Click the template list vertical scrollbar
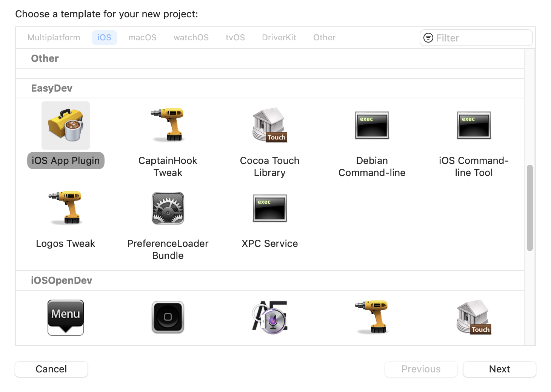This screenshot has height=392, width=551. tap(530, 208)
